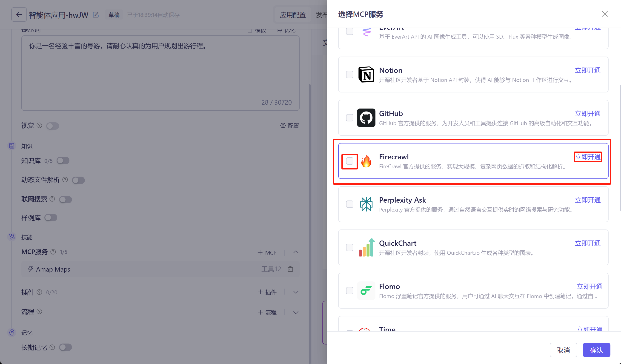Edit the app name with pencil icon
The width and height of the screenshot is (621, 364).
coord(96,15)
